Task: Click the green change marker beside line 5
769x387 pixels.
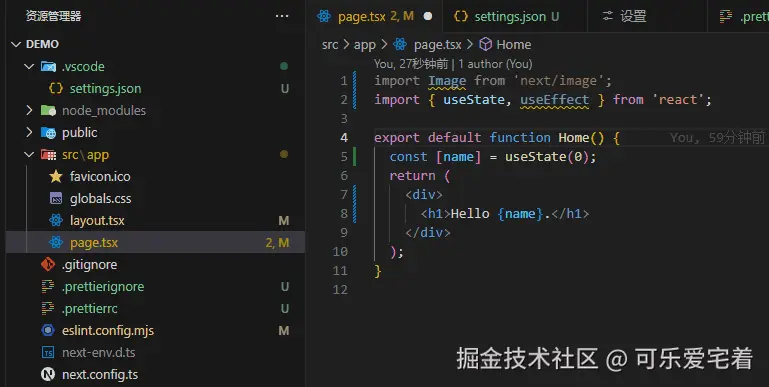Action: coord(355,157)
